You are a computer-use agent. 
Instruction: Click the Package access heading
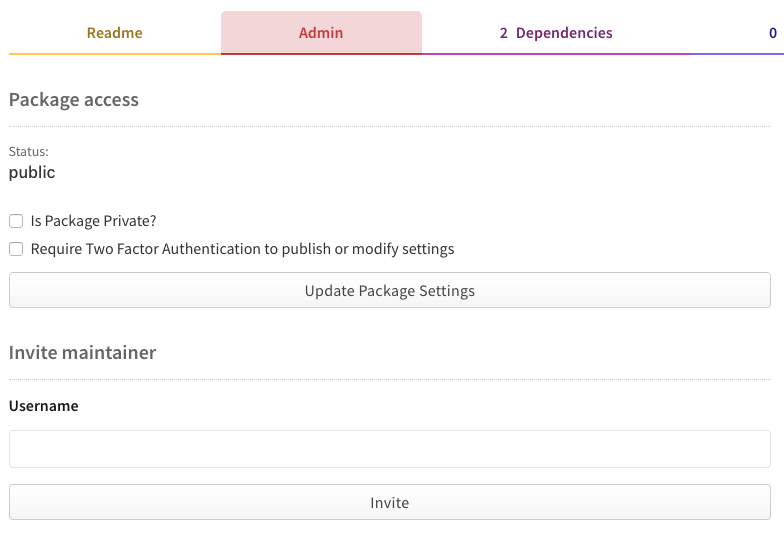[x=74, y=100]
